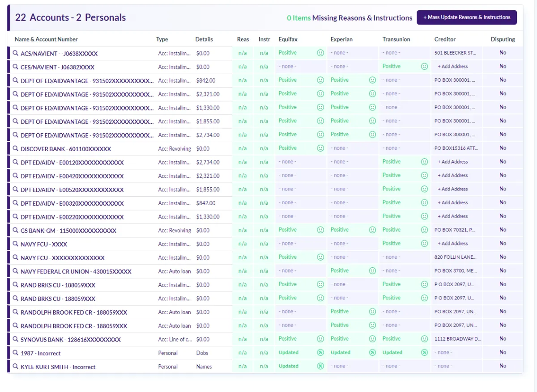Viewport: 537px width, 392px height.
Task: Click the Equifax smiley icon for DISCOVER BANK
Action: 320,148
